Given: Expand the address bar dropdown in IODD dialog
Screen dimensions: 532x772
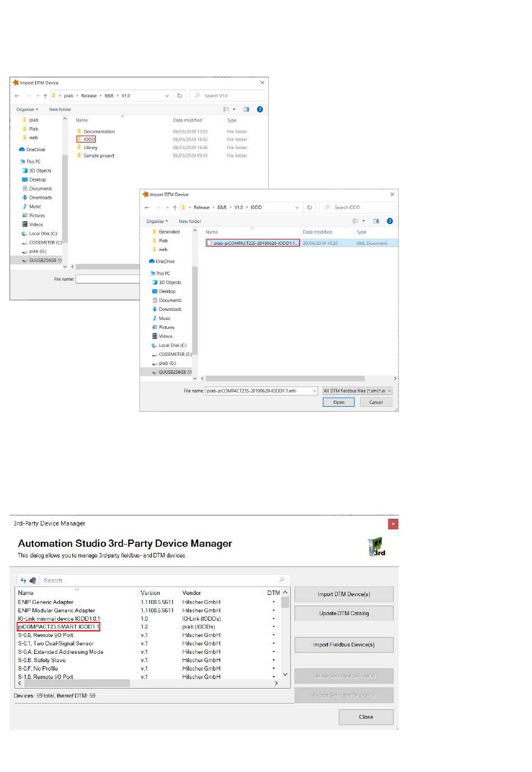Looking at the screenshot, I should tap(297, 207).
